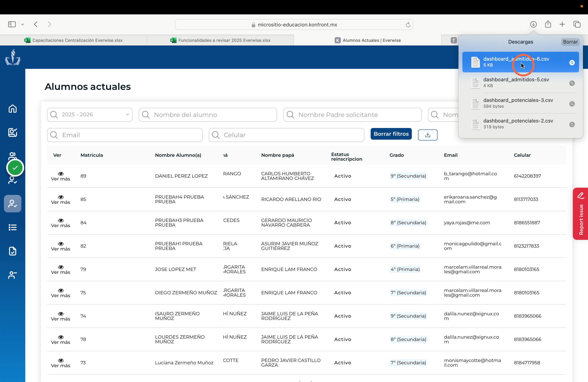Show dashboard_potenciales-3.csv in Finder
Image resolution: width=588 pixels, height=382 pixels.
[x=572, y=104]
